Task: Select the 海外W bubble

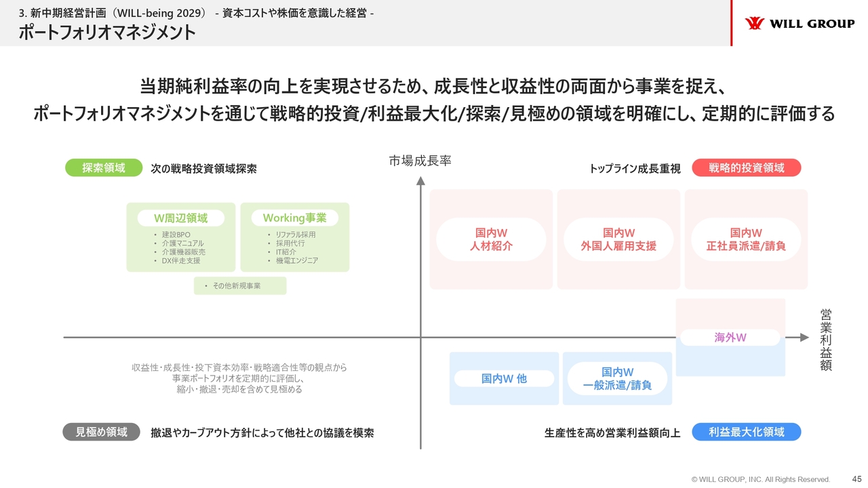Action: point(730,337)
